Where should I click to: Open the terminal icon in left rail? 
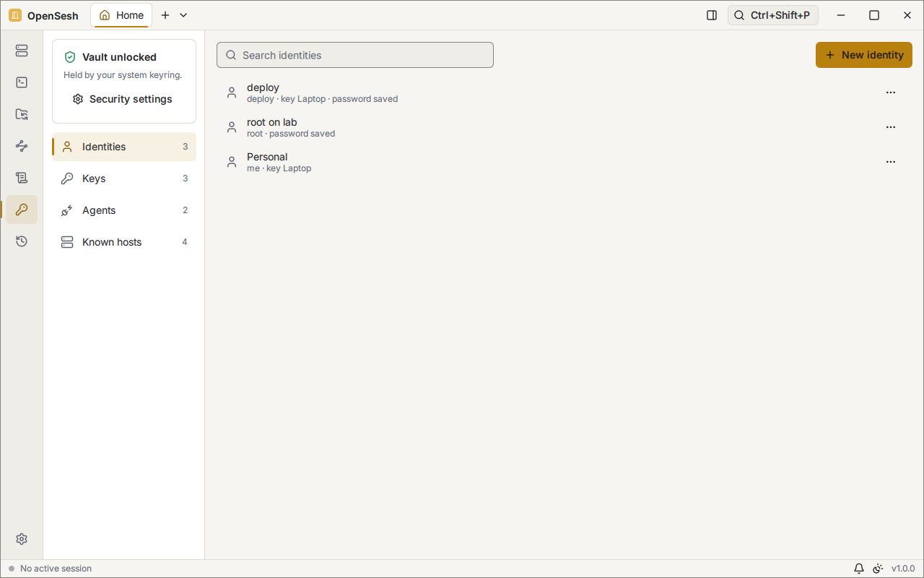point(22,82)
